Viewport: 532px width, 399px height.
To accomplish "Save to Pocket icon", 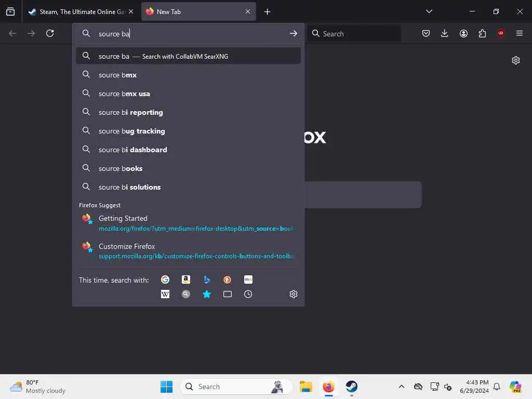I will click(x=426, y=33).
